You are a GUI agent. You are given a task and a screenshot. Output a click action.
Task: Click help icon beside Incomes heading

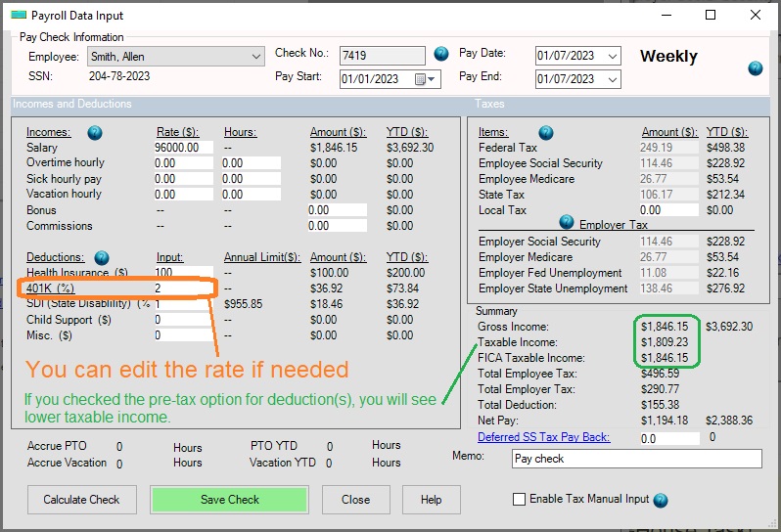click(95, 132)
